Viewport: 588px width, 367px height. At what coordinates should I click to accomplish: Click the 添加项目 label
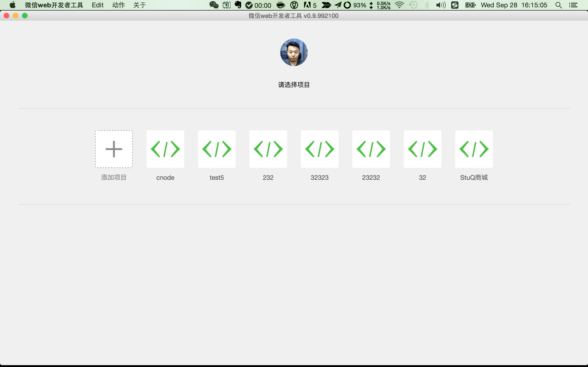pyautogui.click(x=114, y=178)
